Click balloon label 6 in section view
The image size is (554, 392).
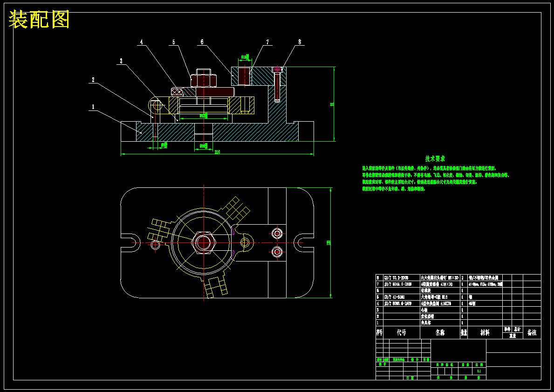[x=202, y=41]
